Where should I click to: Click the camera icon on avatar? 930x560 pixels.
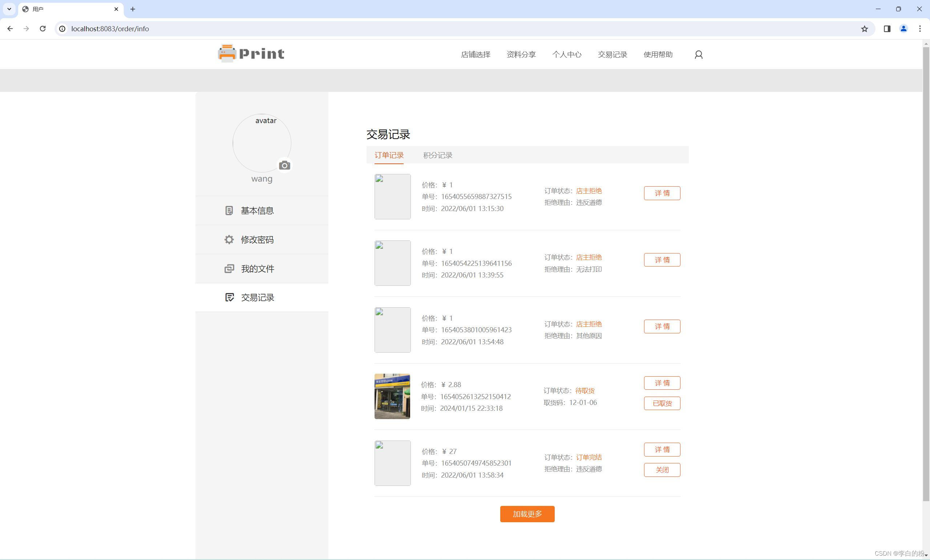click(284, 165)
